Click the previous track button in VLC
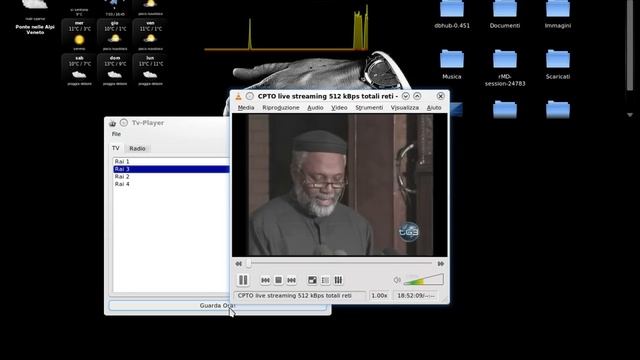 (265, 280)
